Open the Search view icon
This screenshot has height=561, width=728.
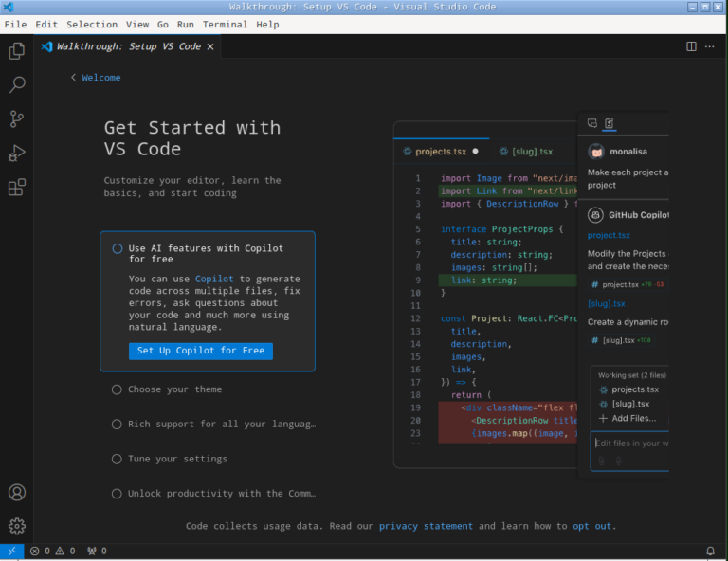(x=16, y=85)
